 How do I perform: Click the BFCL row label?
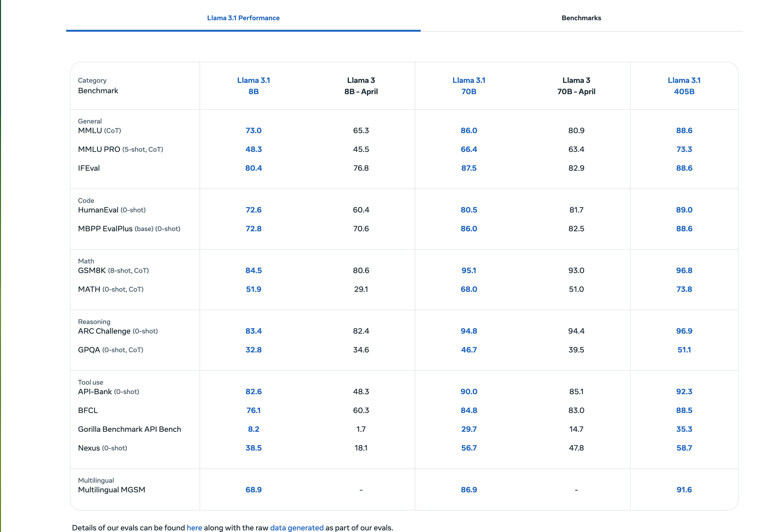coord(88,410)
